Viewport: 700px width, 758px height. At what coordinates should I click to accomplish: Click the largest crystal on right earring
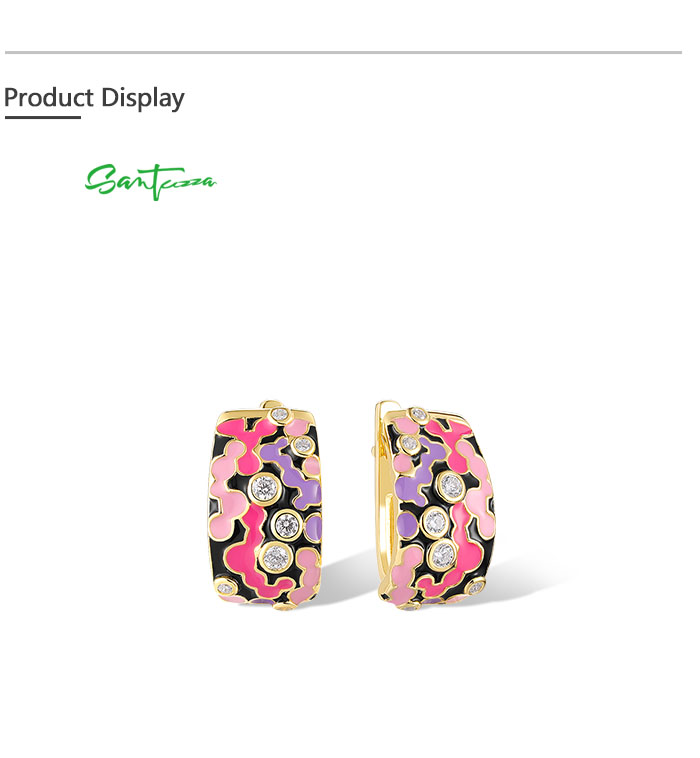(451, 485)
